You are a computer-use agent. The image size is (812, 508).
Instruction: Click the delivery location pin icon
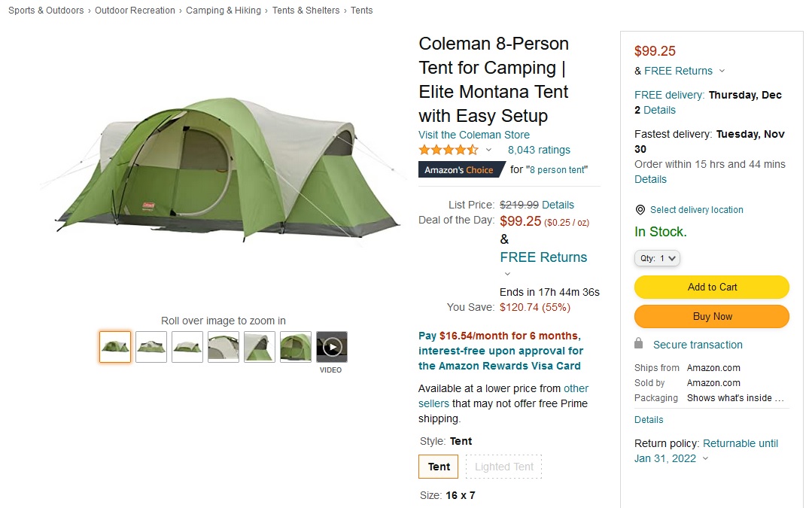point(640,210)
